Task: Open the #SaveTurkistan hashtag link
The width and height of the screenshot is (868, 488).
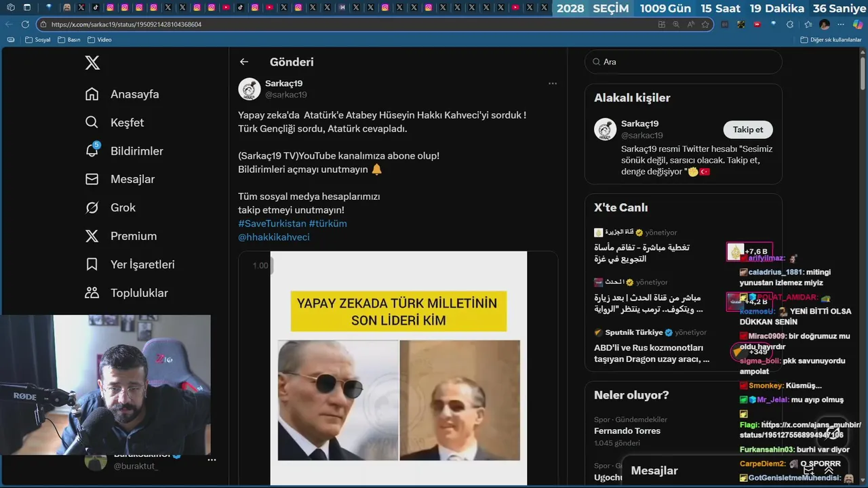Action: point(272,224)
